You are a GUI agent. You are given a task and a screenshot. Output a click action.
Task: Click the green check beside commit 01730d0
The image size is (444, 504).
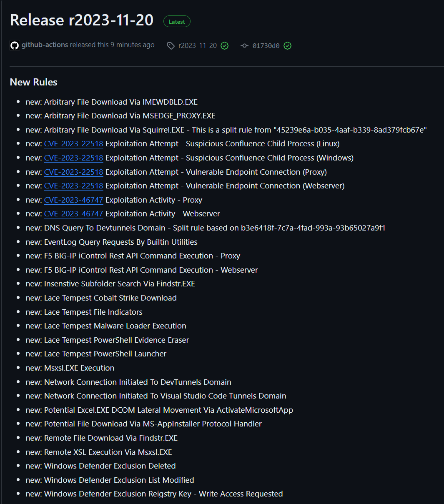pyautogui.click(x=287, y=46)
